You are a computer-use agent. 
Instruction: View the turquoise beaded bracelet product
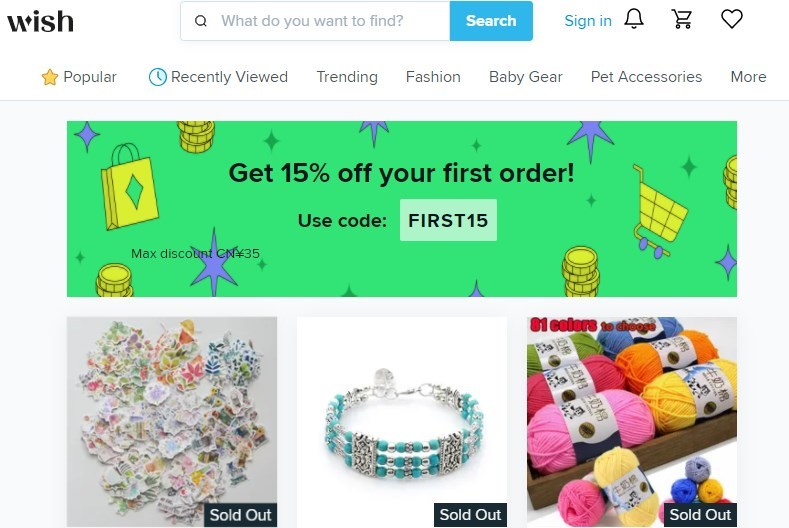[402, 422]
